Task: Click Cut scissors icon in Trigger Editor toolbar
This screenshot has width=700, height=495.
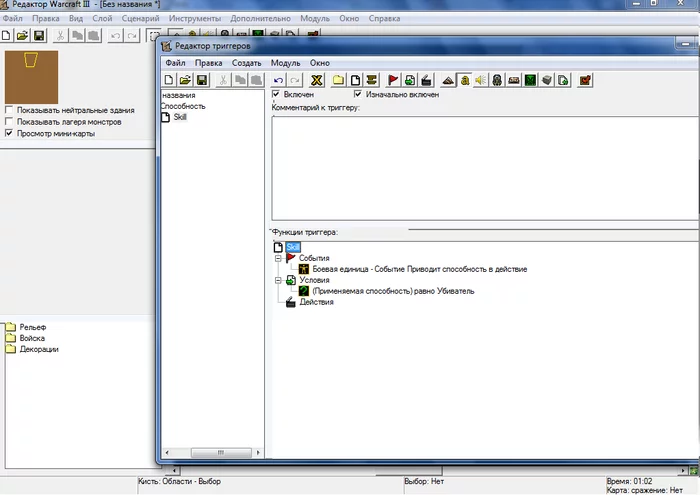Action: point(223,80)
